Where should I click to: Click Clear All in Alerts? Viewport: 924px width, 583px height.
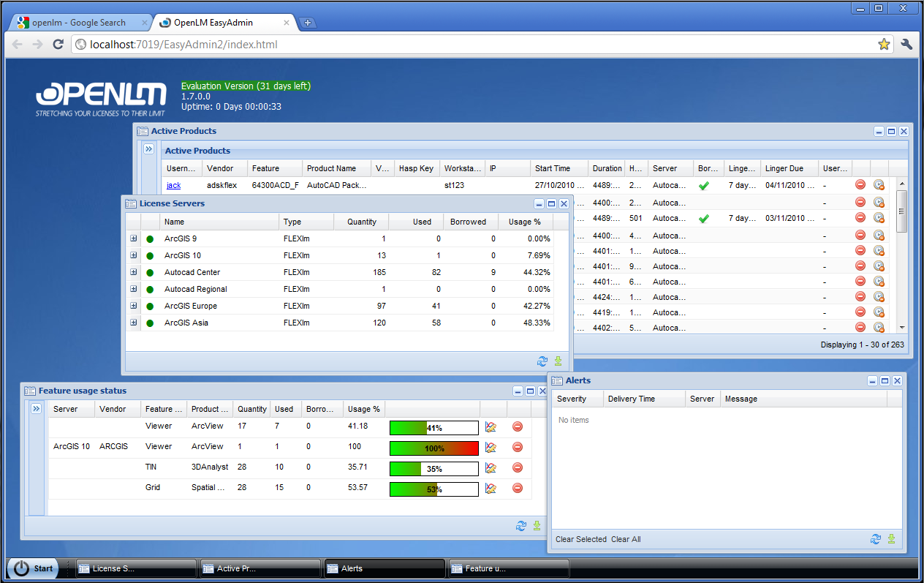click(x=626, y=539)
